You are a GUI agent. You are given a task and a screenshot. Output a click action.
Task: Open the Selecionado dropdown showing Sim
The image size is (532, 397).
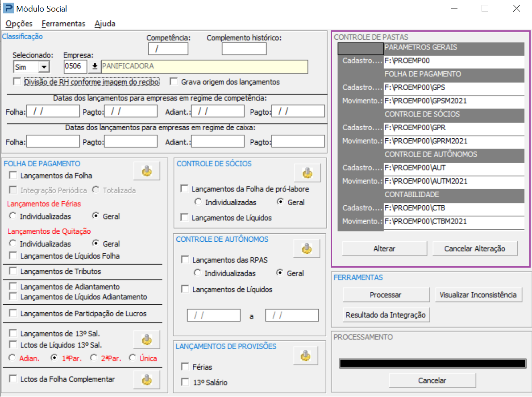pos(44,67)
